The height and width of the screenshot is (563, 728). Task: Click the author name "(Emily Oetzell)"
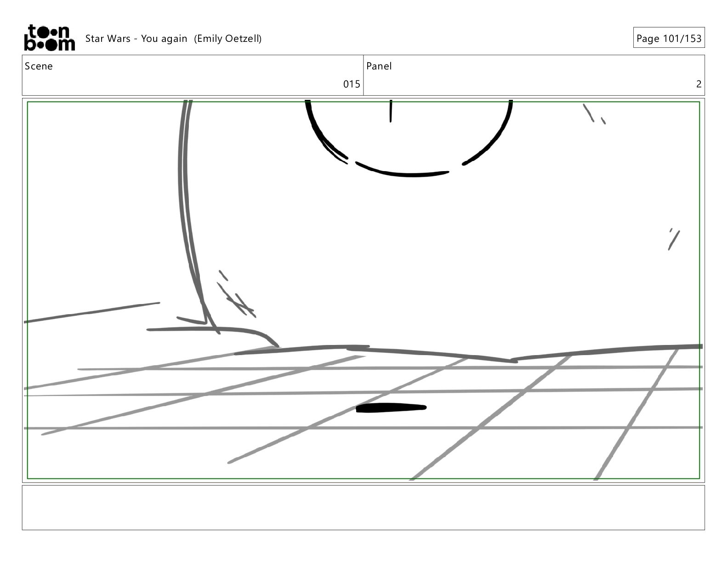[x=228, y=39]
